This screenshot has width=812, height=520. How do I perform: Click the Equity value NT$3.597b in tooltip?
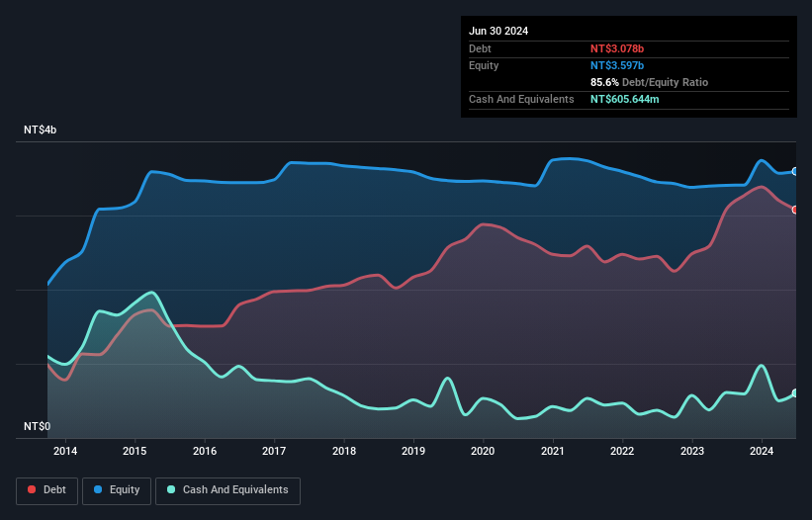pyautogui.click(x=617, y=65)
